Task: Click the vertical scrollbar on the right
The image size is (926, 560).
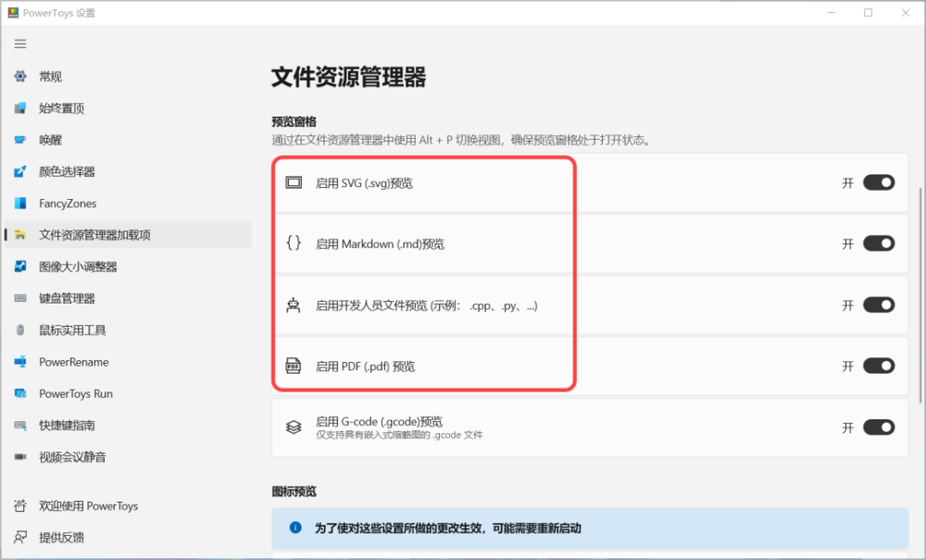Action: pyautogui.click(x=920, y=295)
